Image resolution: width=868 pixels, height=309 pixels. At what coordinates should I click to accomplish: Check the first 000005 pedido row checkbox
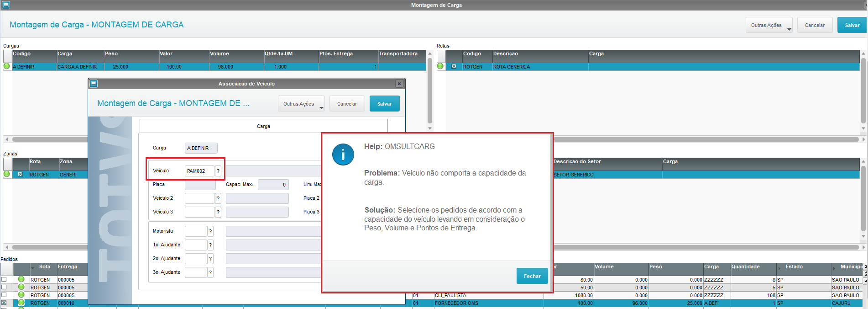tap(4, 279)
